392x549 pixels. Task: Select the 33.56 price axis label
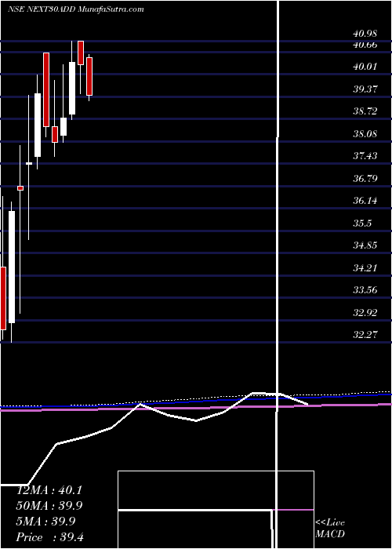[365, 290]
